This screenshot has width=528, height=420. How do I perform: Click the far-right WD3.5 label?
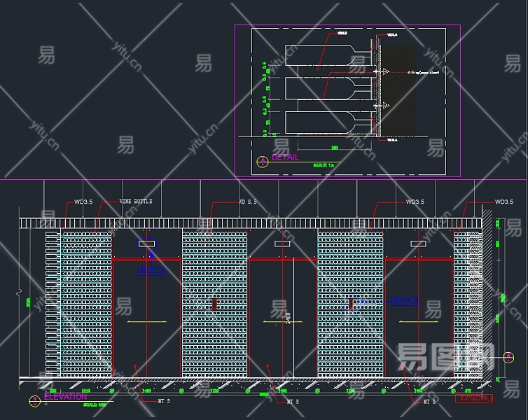pos(503,202)
